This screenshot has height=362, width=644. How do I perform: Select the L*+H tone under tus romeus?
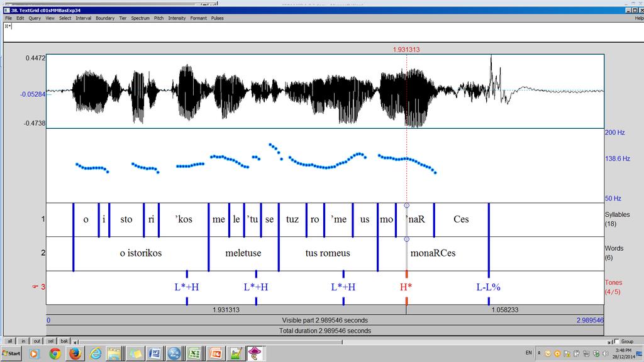pyautogui.click(x=343, y=287)
